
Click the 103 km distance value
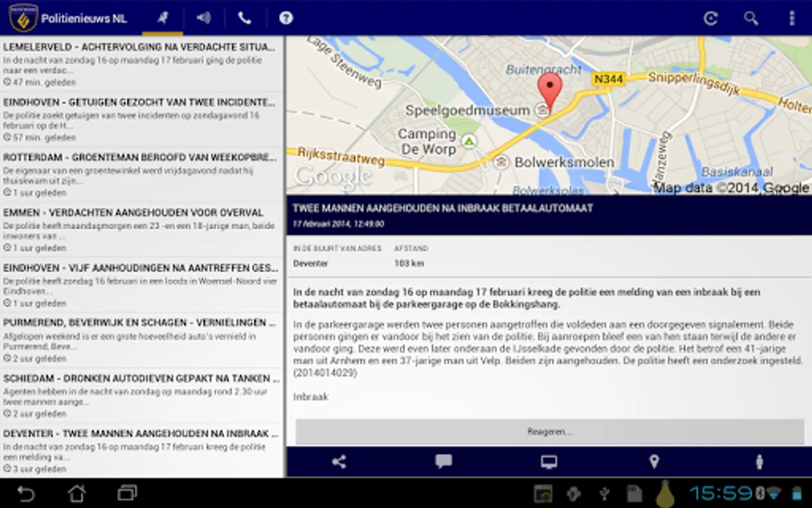[409, 263]
